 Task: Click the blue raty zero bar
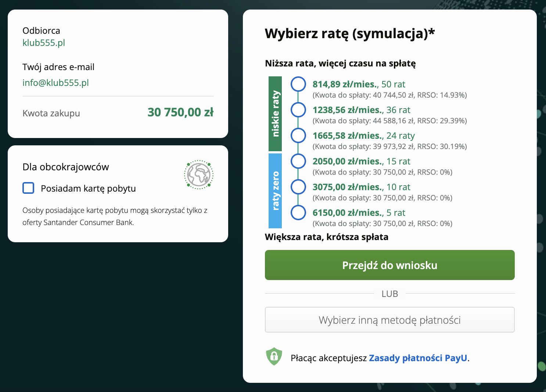point(275,191)
